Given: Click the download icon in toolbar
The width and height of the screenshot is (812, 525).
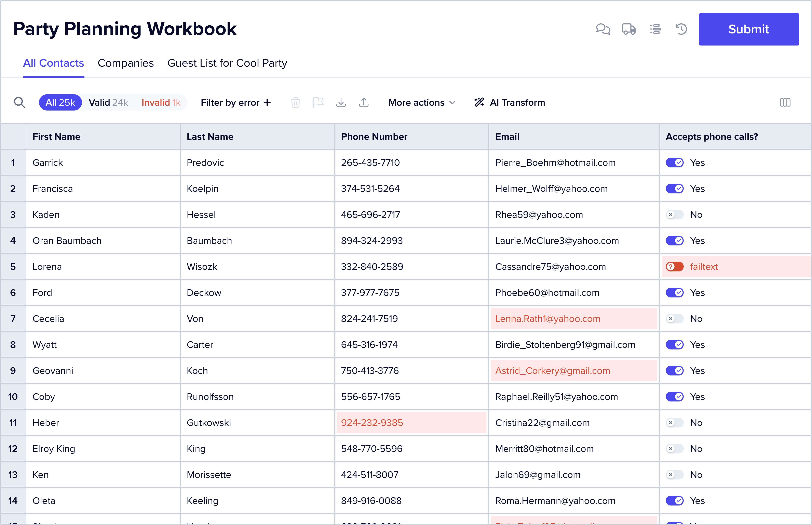Looking at the screenshot, I should tap(341, 102).
